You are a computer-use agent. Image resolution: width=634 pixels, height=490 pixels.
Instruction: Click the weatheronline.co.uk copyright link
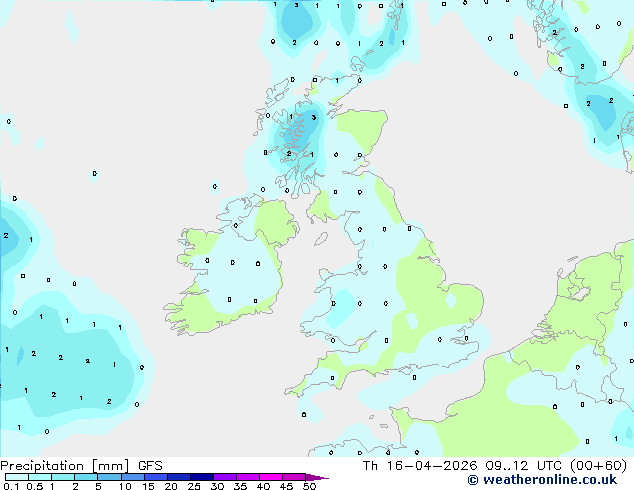(542, 480)
